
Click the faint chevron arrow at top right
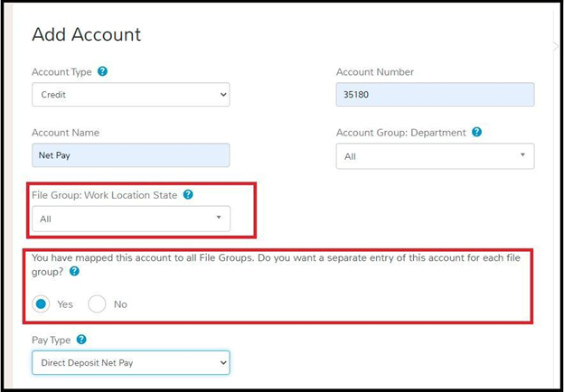point(555,46)
